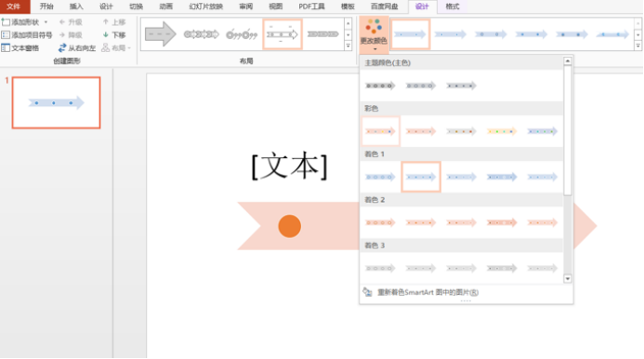The width and height of the screenshot is (644, 359).
Task: Expand the 添加形状 dropdown arrow
Action: tap(46, 21)
